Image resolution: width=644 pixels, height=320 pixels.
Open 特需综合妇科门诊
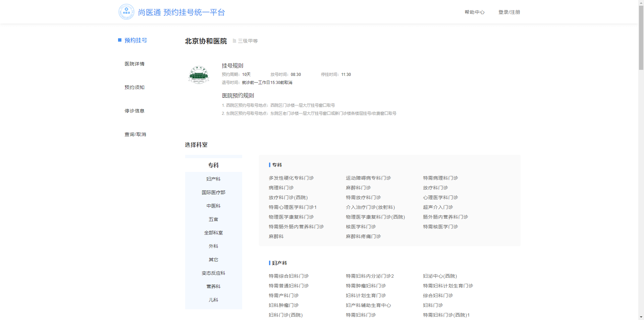pyautogui.click(x=289, y=276)
